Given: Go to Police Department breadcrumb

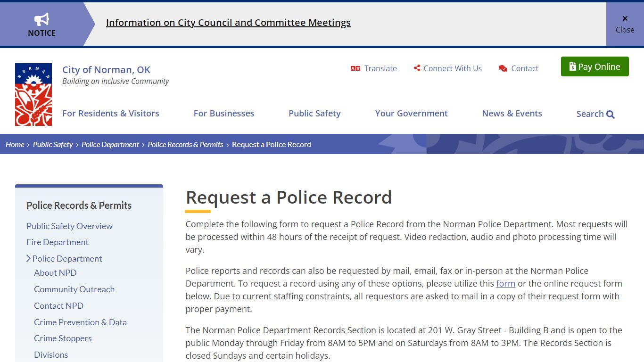Looking at the screenshot, I should [110, 144].
